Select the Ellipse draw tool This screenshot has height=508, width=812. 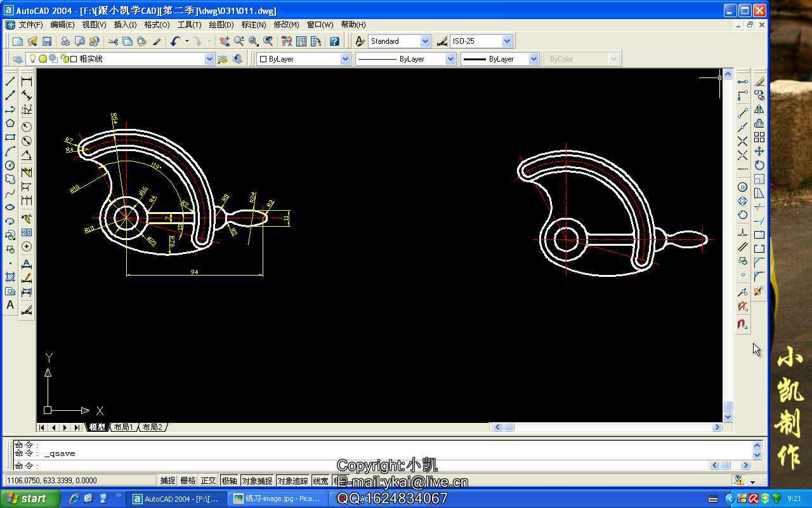[x=10, y=207]
